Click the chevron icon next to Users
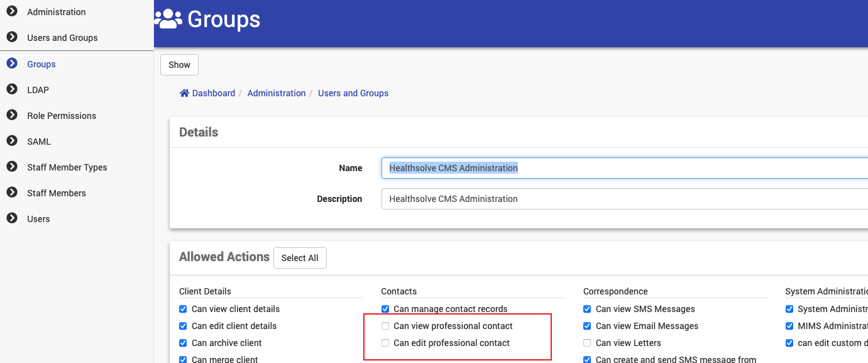Screen dimensions: 868x363 point(11,218)
